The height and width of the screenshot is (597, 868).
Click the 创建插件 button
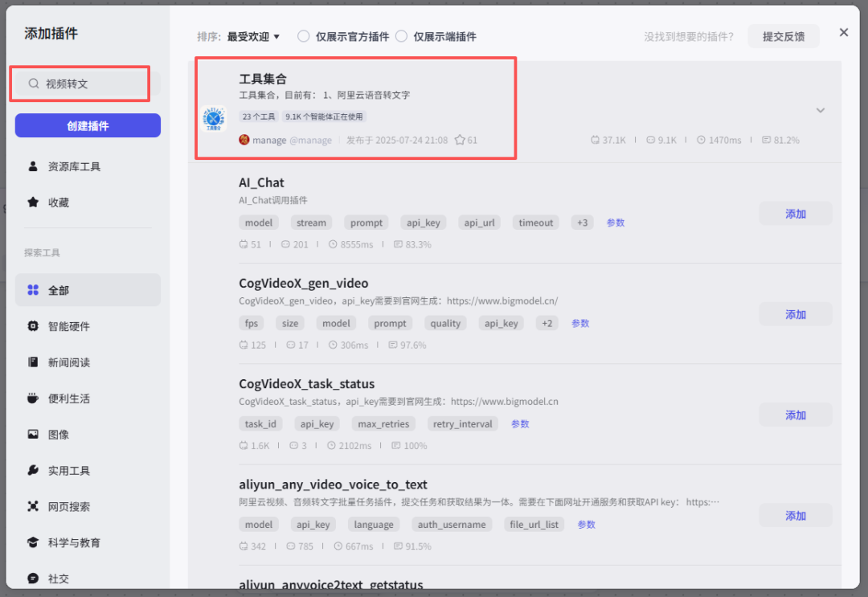pos(88,125)
